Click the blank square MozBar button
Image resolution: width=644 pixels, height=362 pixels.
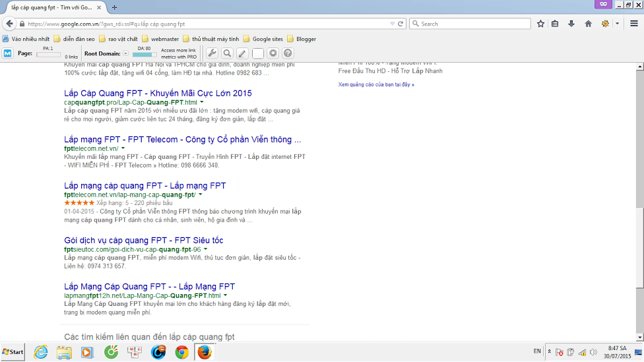[257, 53]
